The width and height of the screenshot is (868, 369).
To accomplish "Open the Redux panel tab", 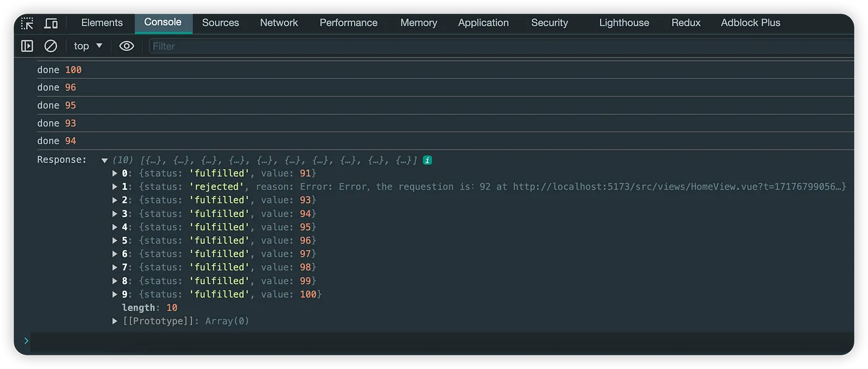I will click(686, 22).
